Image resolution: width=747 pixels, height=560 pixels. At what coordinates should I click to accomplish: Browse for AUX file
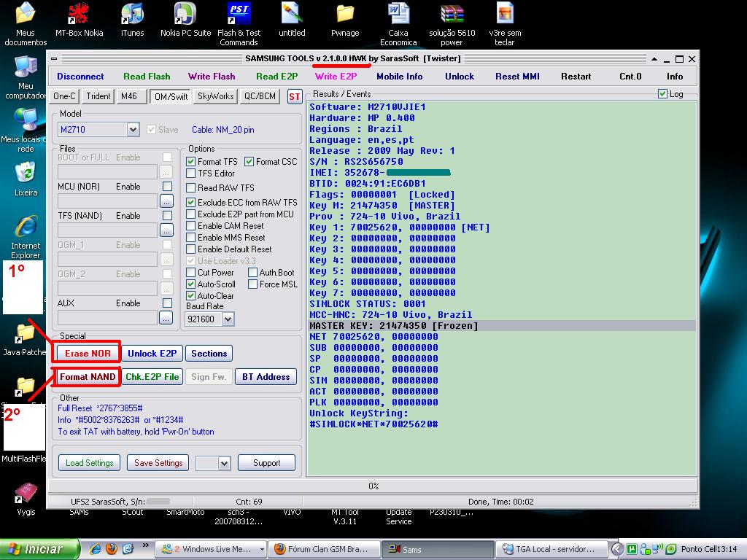[166, 318]
